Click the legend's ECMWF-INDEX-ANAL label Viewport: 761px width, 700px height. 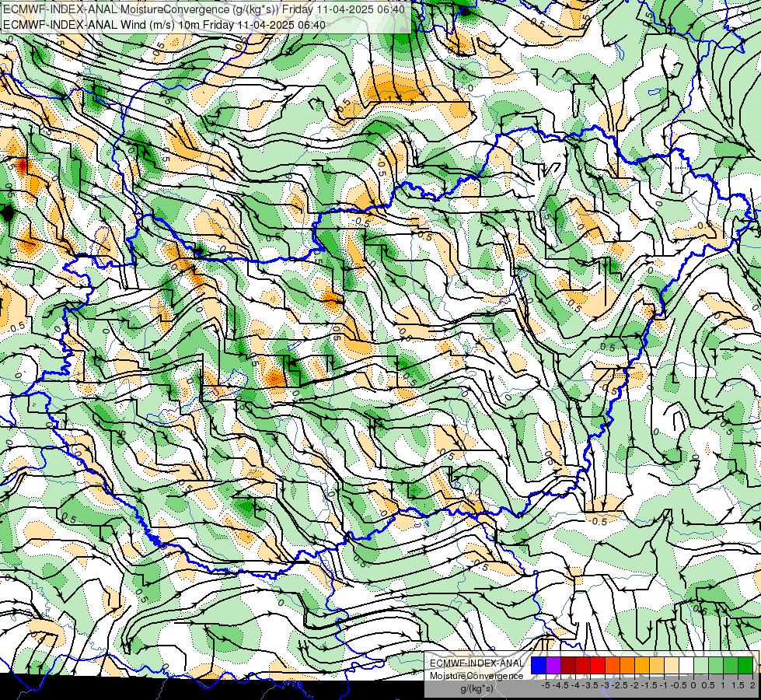[x=476, y=663]
